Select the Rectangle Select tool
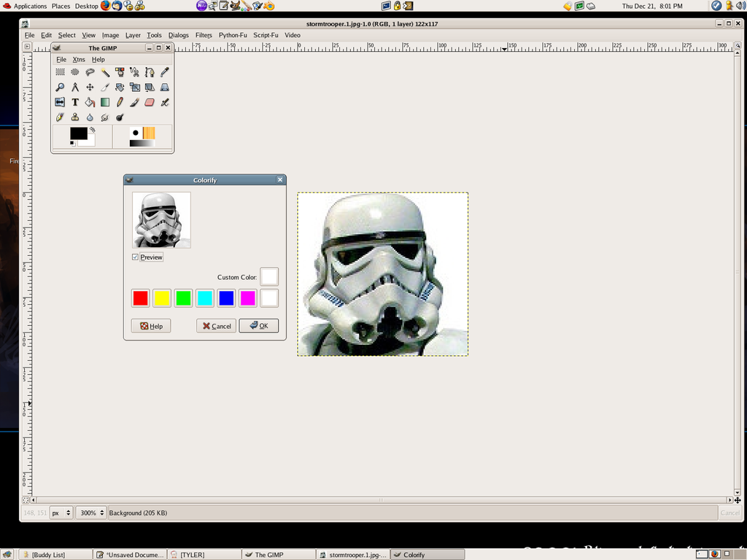This screenshot has height=560, width=747. tap(60, 71)
